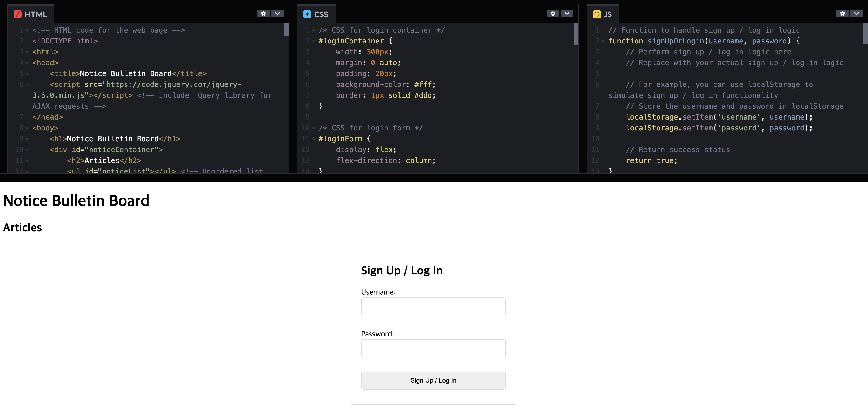Screen dimensions: 868x415
Task: Collapse the body tag fold arrow
Action: click(x=27, y=128)
